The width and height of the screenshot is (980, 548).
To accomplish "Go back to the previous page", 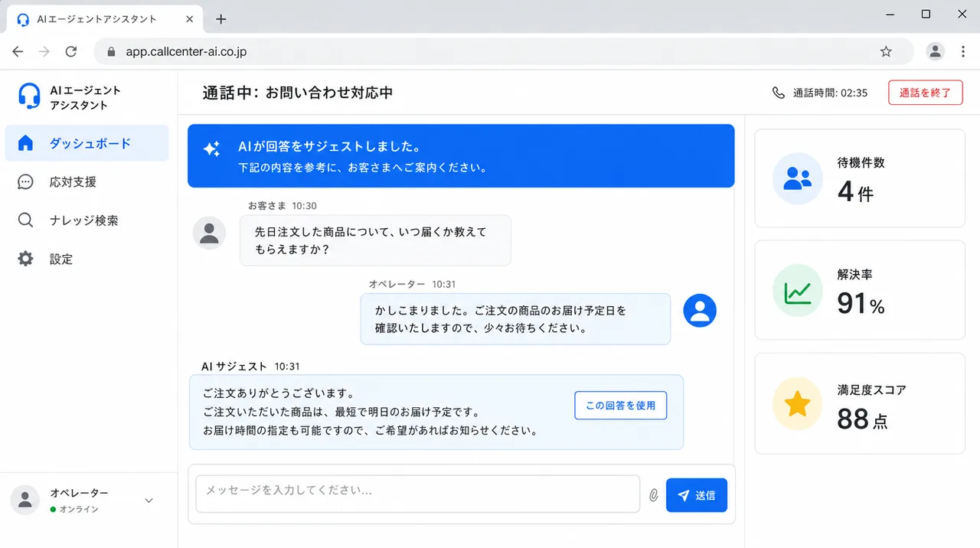I will (18, 52).
